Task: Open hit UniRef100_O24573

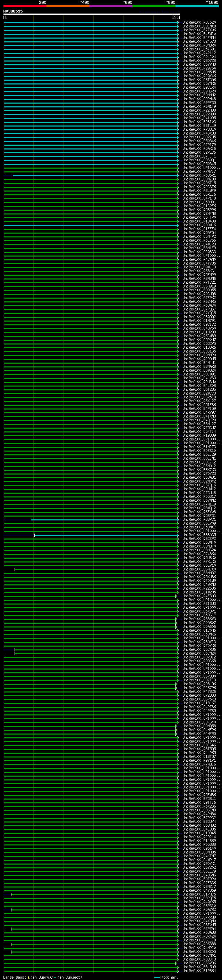Action: (199, 41)
